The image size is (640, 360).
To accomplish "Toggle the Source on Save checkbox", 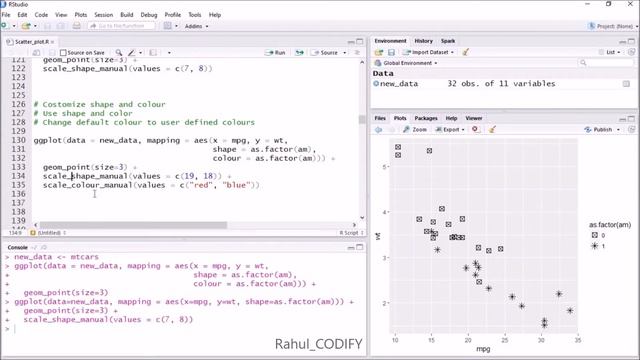I will click(x=63, y=53).
